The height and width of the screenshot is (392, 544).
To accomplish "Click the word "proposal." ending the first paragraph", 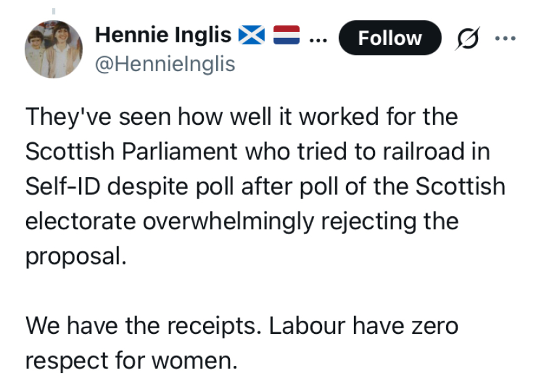I will tap(74, 255).
